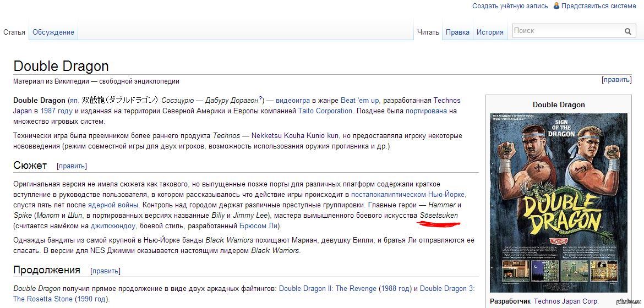Image resolution: width=644 pixels, height=308 pixels.
Task: Click the search magnifier icon
Action: (x=628, y=31)
